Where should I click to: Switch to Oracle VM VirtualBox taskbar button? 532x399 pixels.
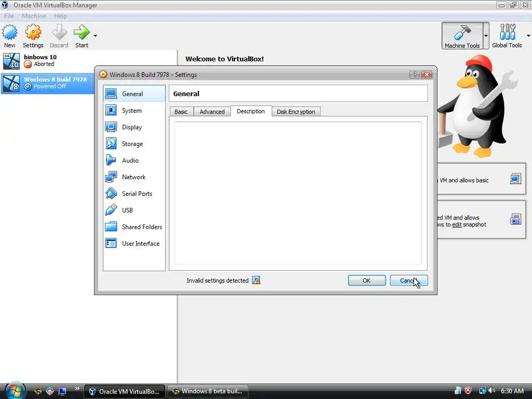click(125, 391)
